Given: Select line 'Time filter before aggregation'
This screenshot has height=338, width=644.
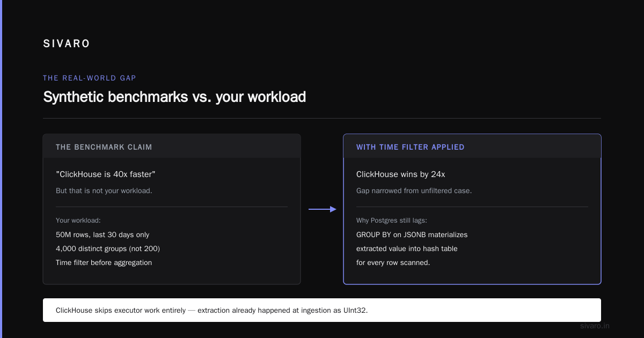Looking at the screenshot, I should click(104, 263).
